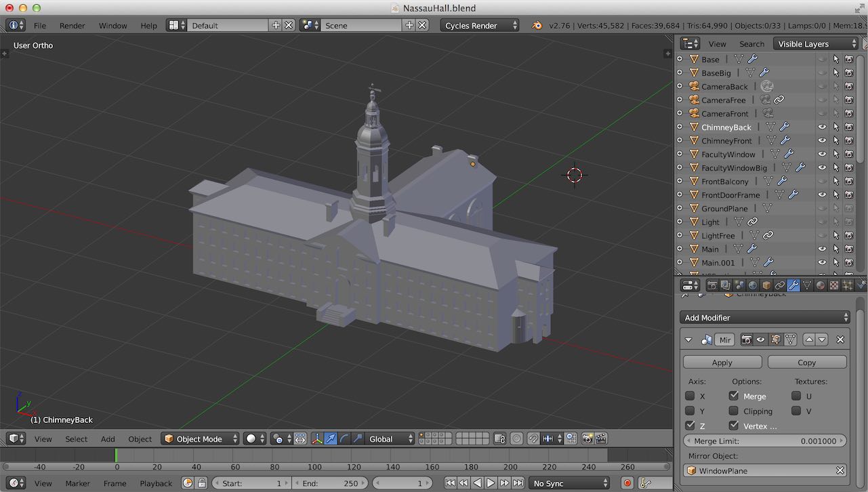Collapse the Mirror modifier panel triangle
The image size is (868, 492).
[x=689, y=340]
